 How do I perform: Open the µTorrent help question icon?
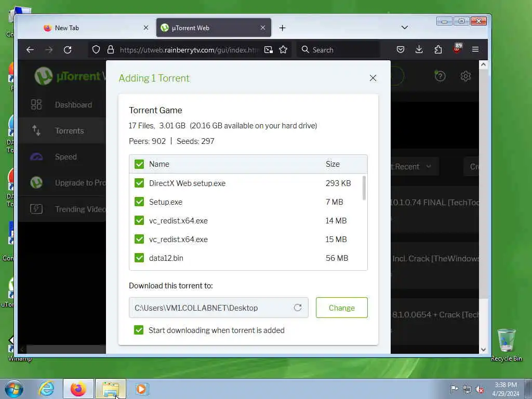[440, 76]
